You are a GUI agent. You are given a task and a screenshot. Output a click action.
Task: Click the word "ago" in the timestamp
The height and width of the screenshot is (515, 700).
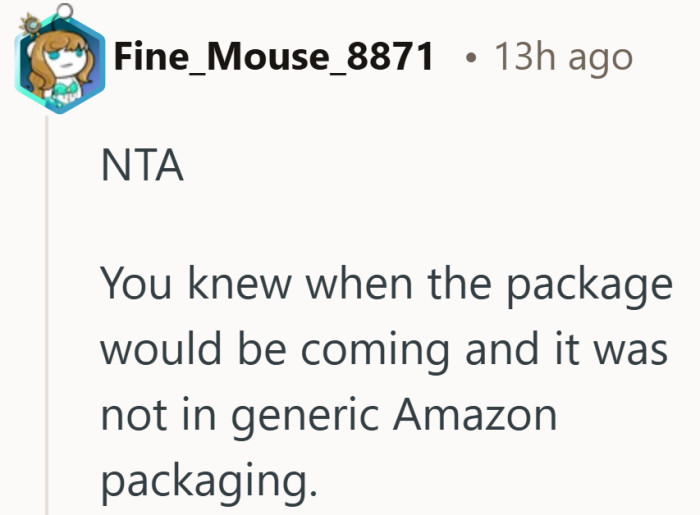click(599, 59)
